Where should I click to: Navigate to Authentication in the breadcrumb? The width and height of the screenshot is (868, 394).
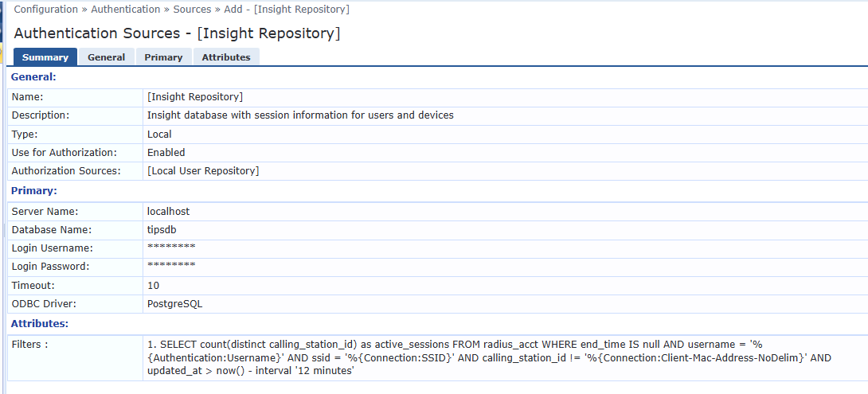tap(126, 10)
